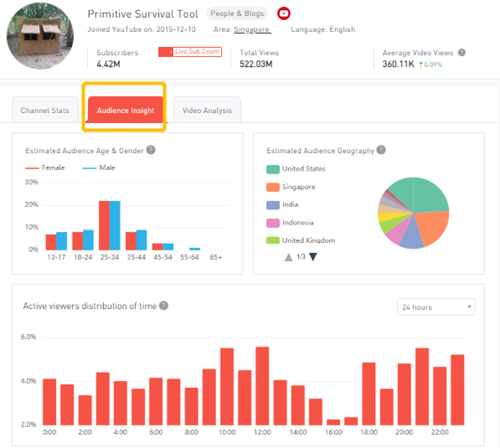Viewport: 500px width, 448px height.
Task: Click the 360.11K average views value
Action: click(x=398, y=64)
